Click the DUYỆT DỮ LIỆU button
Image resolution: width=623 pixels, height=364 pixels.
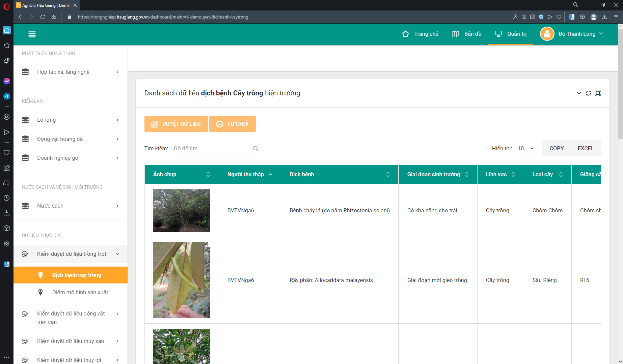176,124
